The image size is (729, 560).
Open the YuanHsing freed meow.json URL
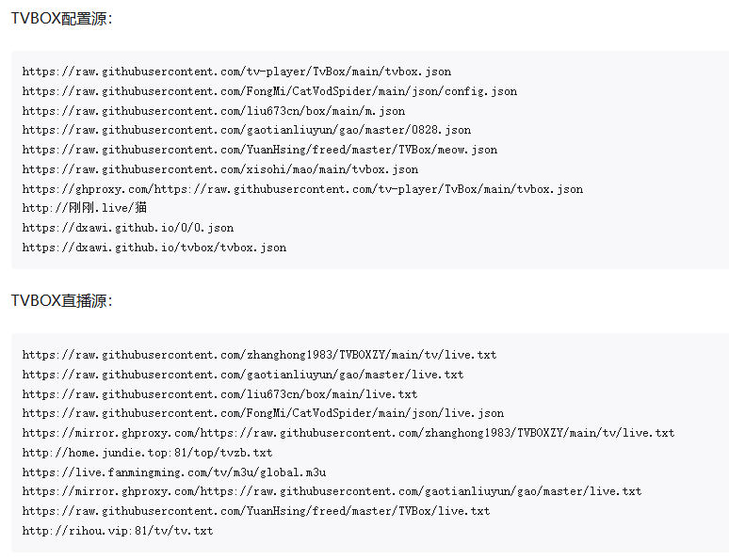point(260,150)
